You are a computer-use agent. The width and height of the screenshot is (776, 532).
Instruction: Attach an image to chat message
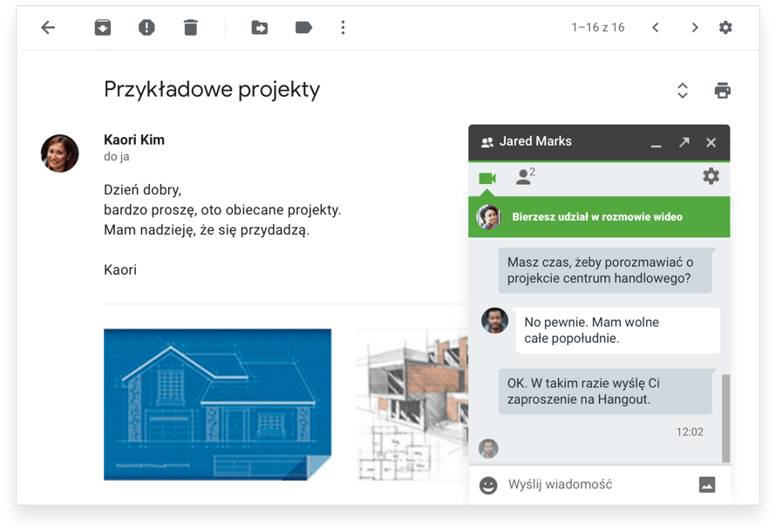pyautogui.click(x=707, y=485)
